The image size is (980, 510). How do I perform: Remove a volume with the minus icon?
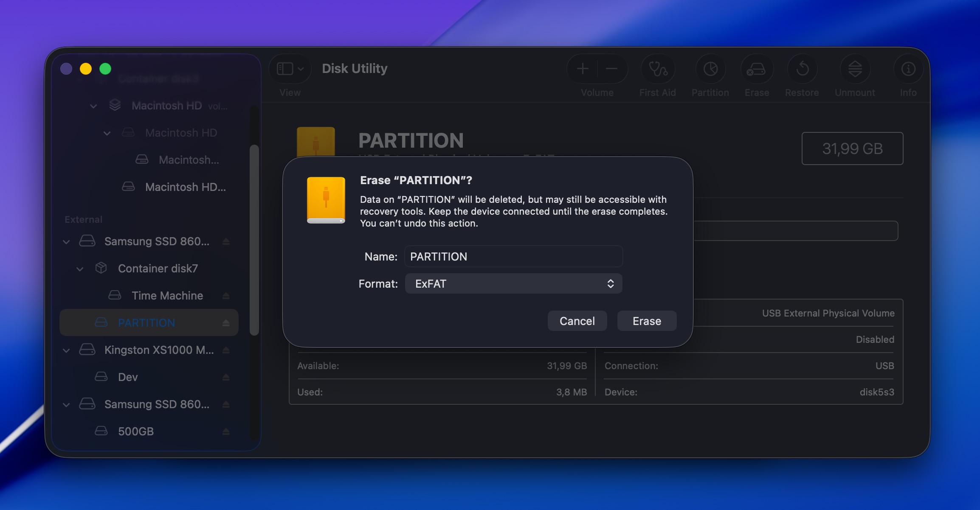[x=611, y=69]
